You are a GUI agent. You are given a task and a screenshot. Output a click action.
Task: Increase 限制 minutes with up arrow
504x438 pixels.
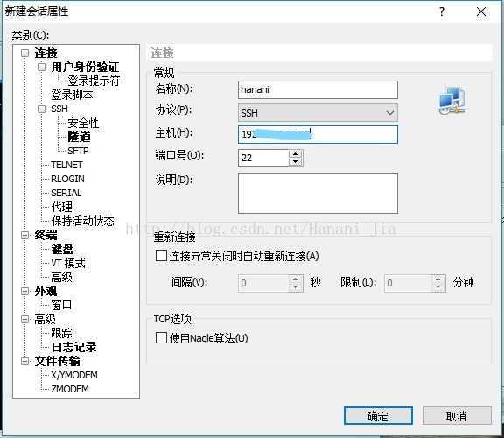(438, 279)
